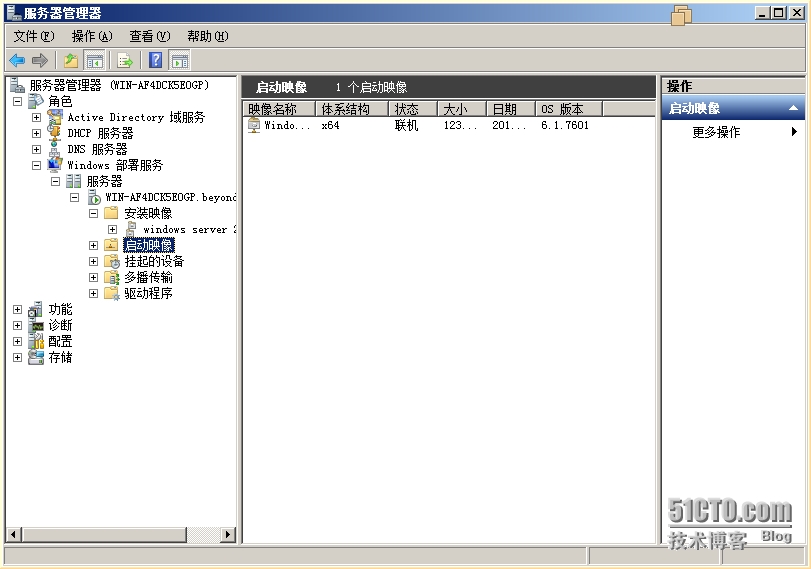The image size is (811, 569).
Task: Expand Active Directory 域服务 node
Action: tap(36, 117)
